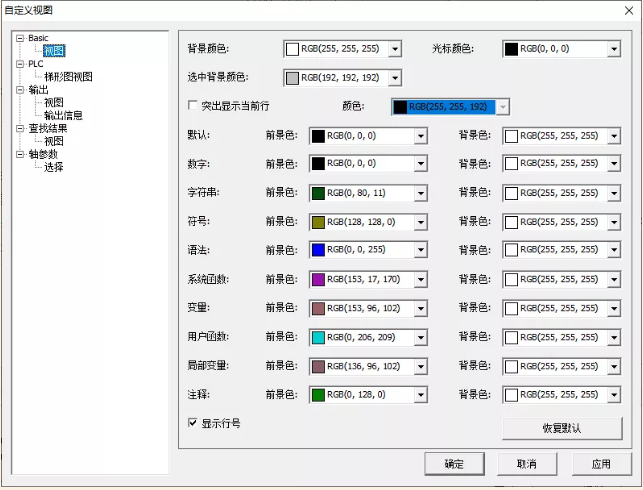Image resolution: width=643 pixels, height=490 pixels.
Task: Open the 语法 前景色 dropdown arrow
Action: pyautogui.click(x=420, y=250)
